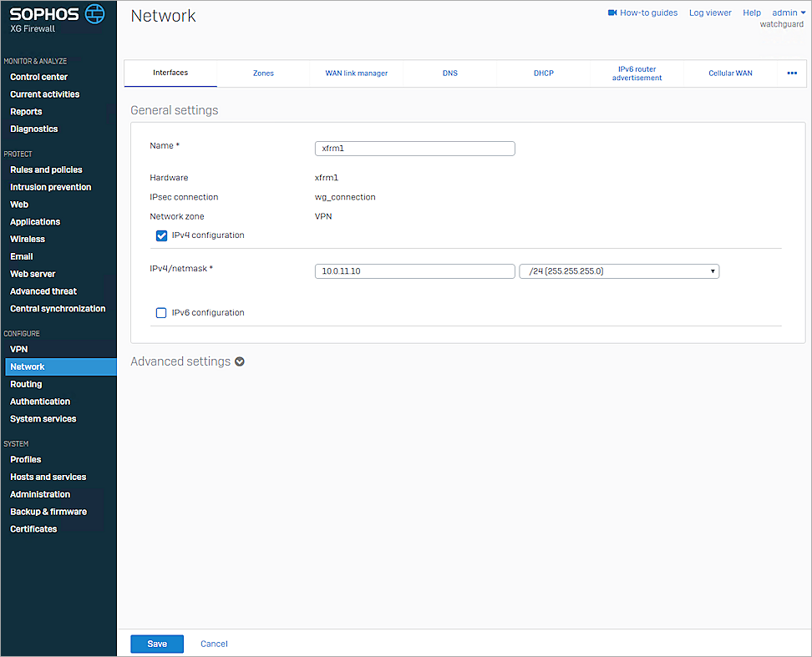Viewport: 812px width, 657px height.
Task: Expand the Advanced settings section
Action: tap(240, 361)
